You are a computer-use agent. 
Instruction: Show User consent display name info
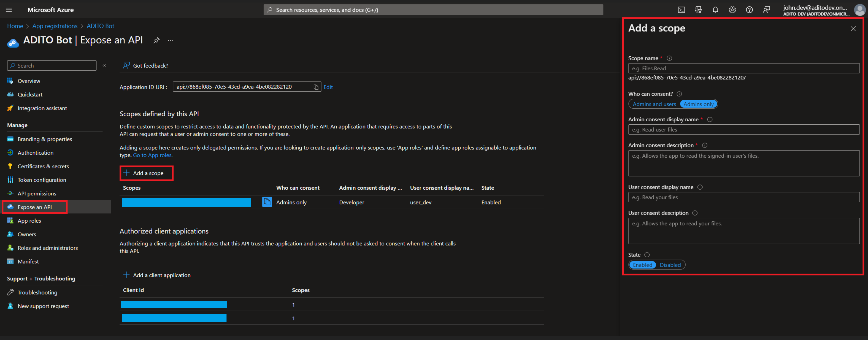[699, 187]
